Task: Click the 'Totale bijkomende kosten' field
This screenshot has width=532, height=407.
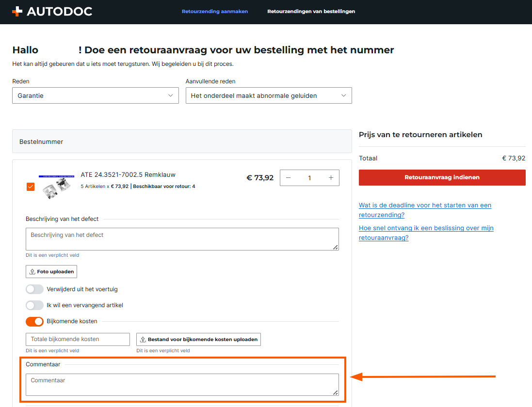Action: click(78, 339)
